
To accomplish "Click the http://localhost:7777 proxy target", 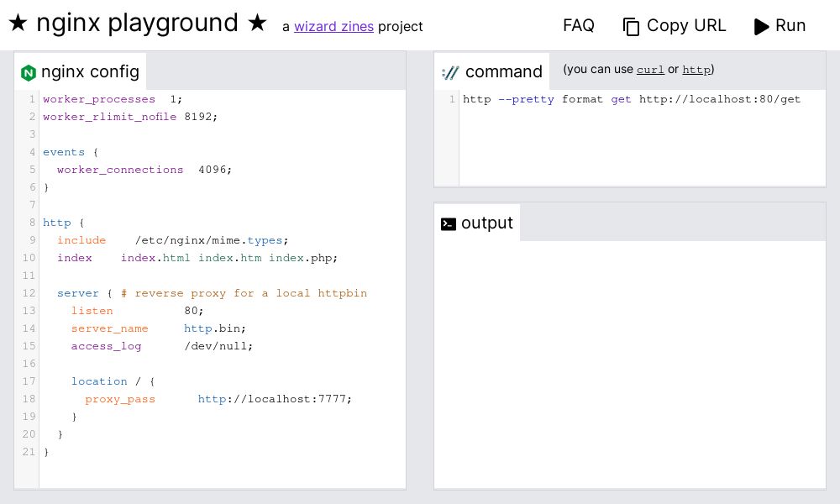I will (271, 400).
